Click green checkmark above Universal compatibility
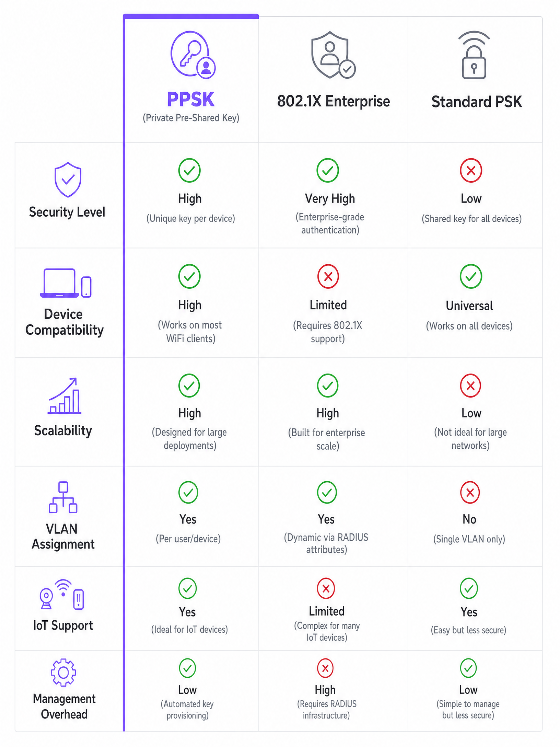Viewport: 560px width, 747px height. (x=471, y=276)
